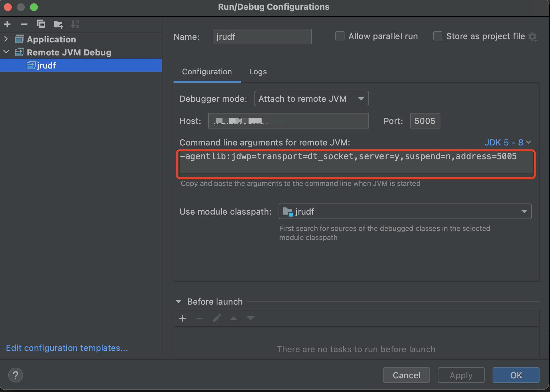The image size is (550, 392).
Task: Open the Debugger mode dropdown
Action: tap(311, 99)
